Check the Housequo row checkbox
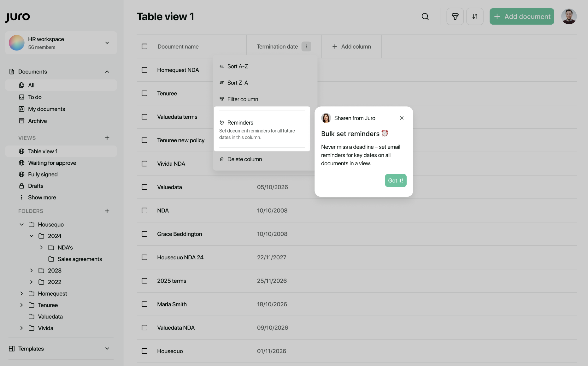The image size is (588, 366). point(144,351)
